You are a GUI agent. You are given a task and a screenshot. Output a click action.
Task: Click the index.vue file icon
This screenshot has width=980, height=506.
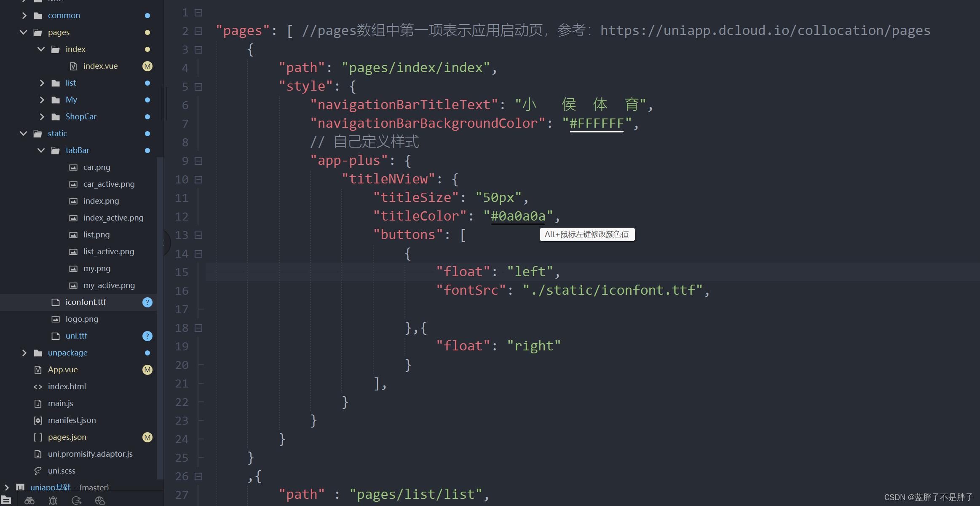[x=73, y=66]
